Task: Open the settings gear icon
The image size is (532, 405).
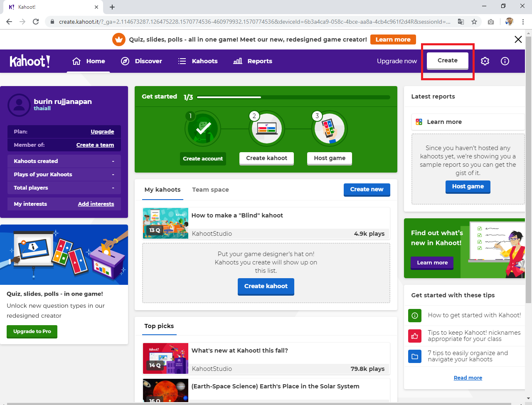Action: [485, 61]
